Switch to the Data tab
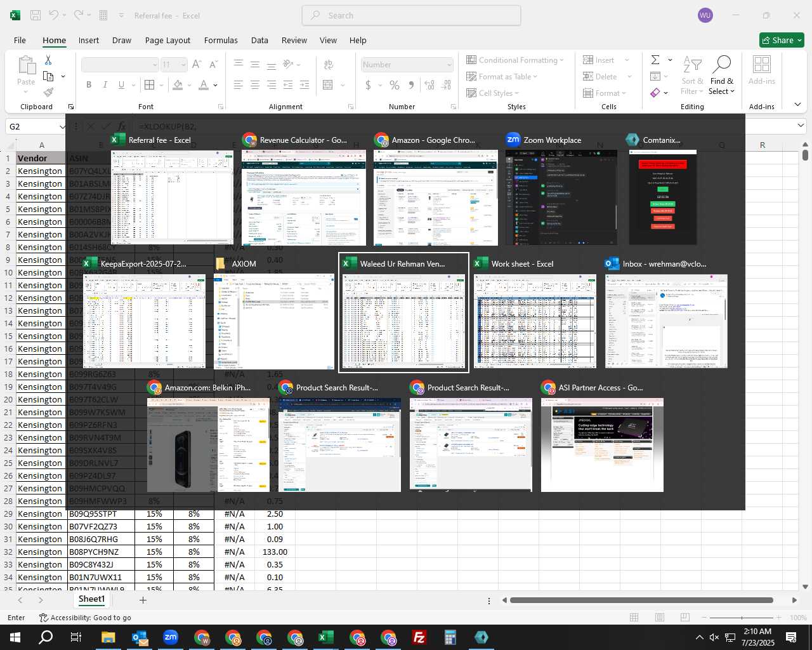Viewport: 812px width, 650px height. click(259, 40)
